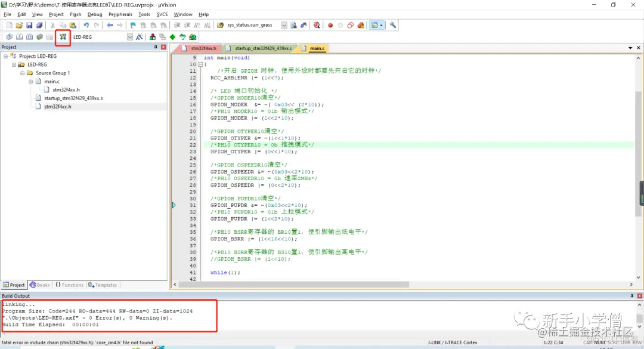This screenshot has width=644, height=349.
Task: Paste from clipboard using the toolbar icon
Action: 73,25
